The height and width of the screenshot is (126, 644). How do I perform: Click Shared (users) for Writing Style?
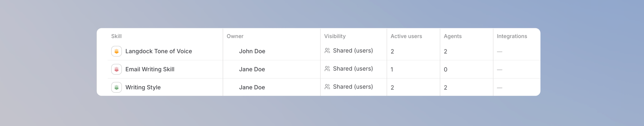353,87
